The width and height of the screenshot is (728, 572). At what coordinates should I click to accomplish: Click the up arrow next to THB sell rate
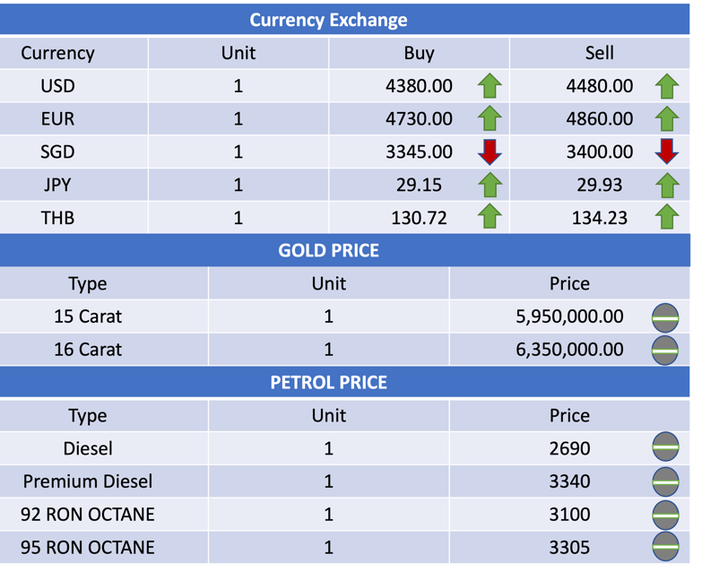click(x=666, y=217)
